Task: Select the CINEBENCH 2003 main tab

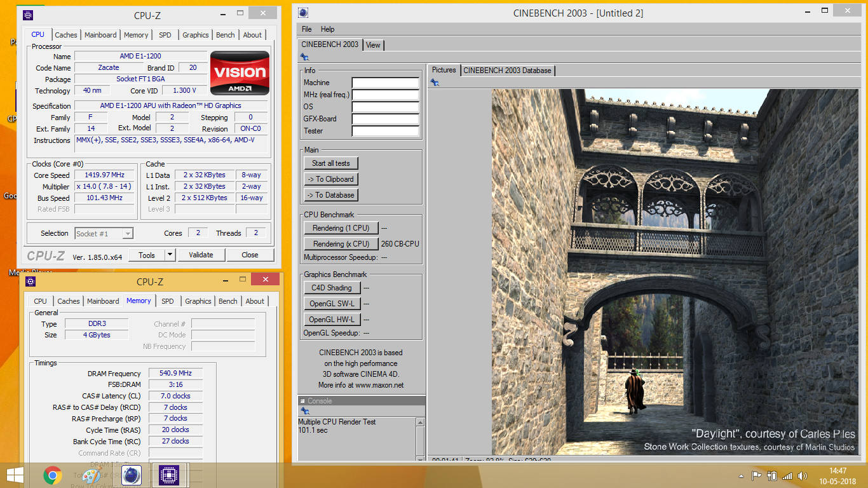Action: point(330,44)
